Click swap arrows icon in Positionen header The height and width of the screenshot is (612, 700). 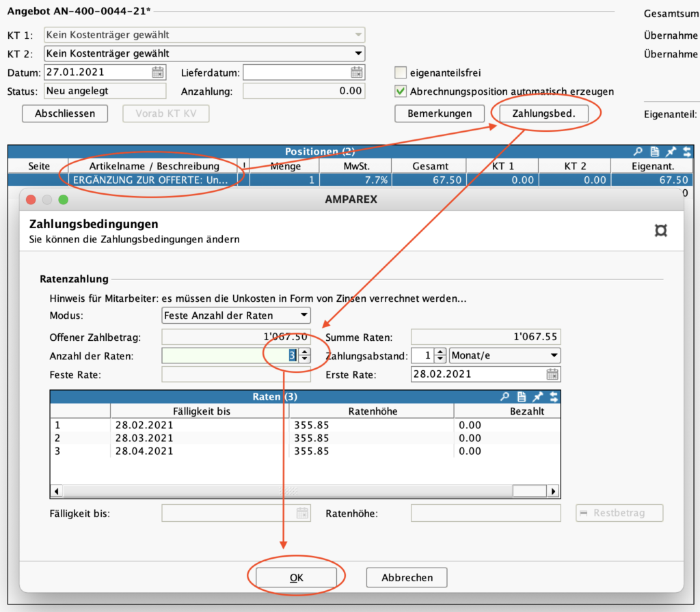point(686,152)
